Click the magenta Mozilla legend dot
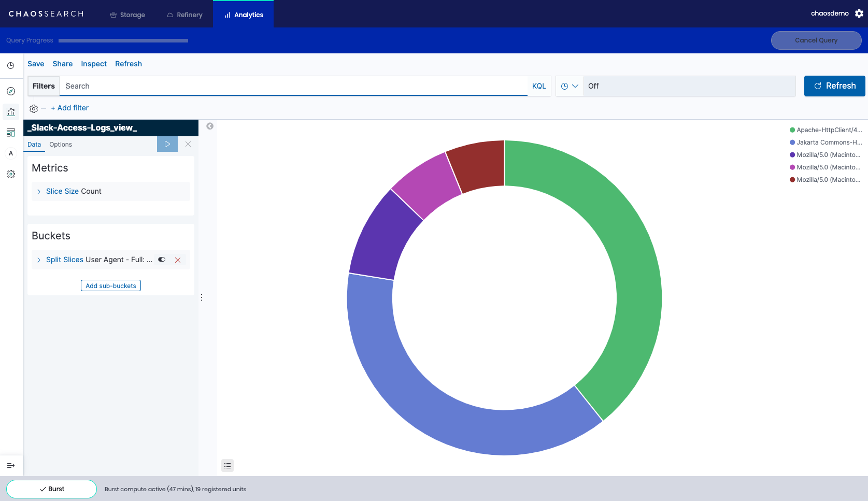 (792, 167)
